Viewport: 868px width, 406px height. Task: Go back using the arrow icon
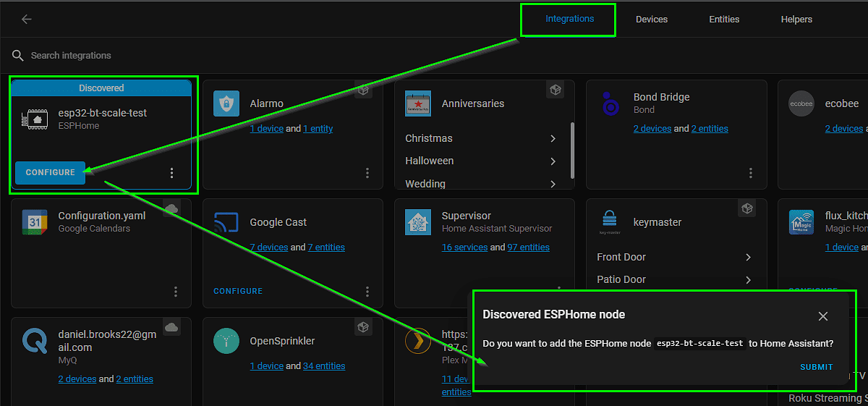[27, 20]
